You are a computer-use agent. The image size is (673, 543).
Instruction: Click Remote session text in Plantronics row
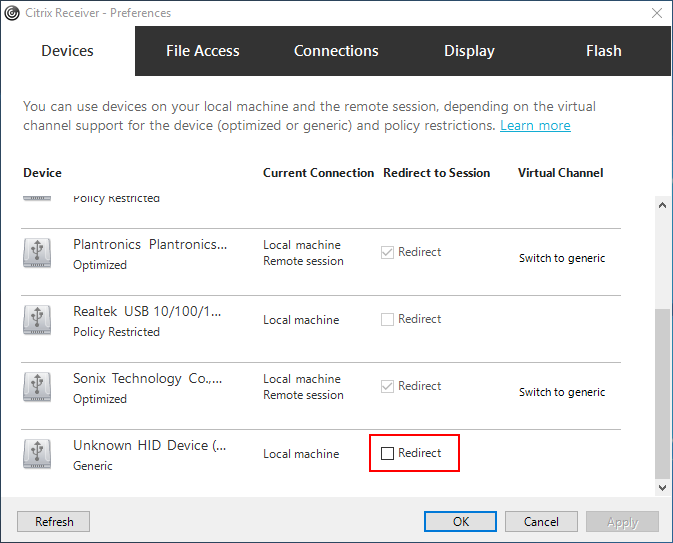[x=303, y=261]
